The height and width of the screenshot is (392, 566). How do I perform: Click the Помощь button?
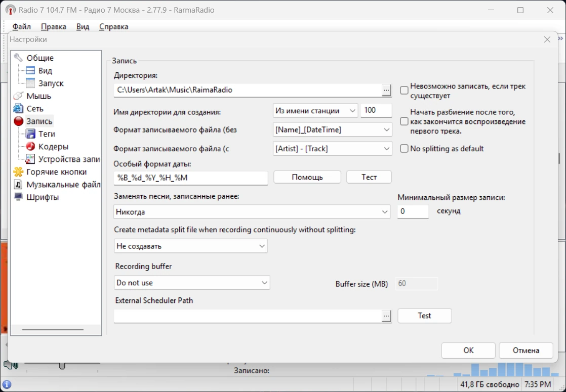click(307, 177)
